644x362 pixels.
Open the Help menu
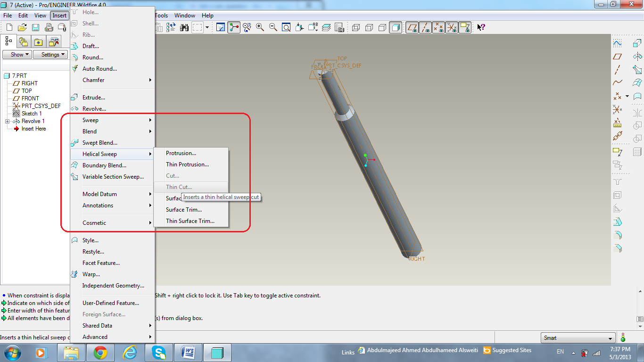(x=207, y=16)
